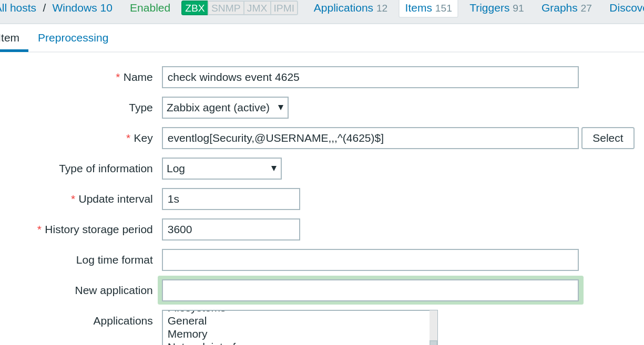The height and width of the screenshot is (345, 644).
Task: Click the IPMI availability badge
Action: [x=284, y=8]
